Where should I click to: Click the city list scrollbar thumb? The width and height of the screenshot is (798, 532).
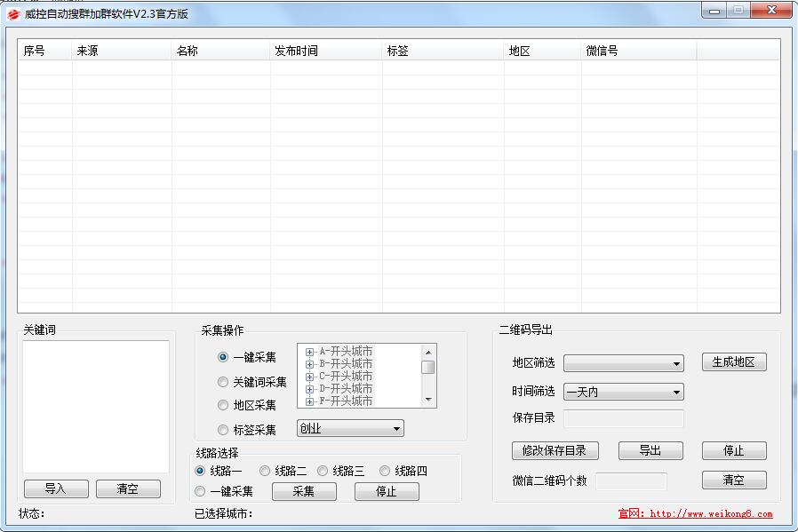click(x=428, y=368)
